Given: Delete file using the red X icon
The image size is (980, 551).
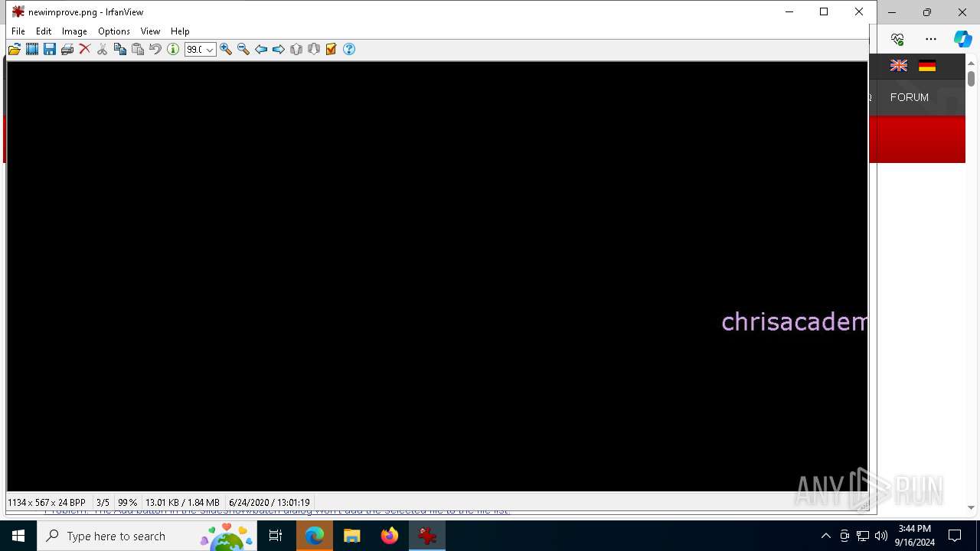Looking at the screenshot, I should coord(85,49).
